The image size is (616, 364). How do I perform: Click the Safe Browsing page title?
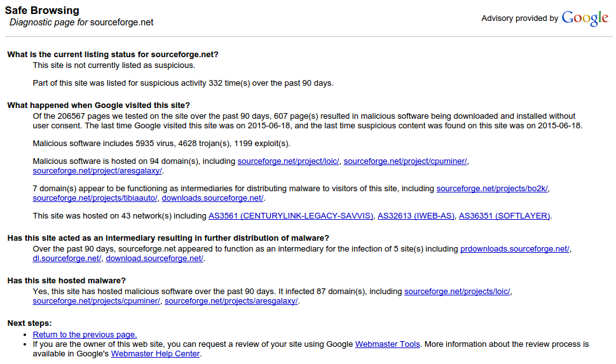tap(42, 11)
